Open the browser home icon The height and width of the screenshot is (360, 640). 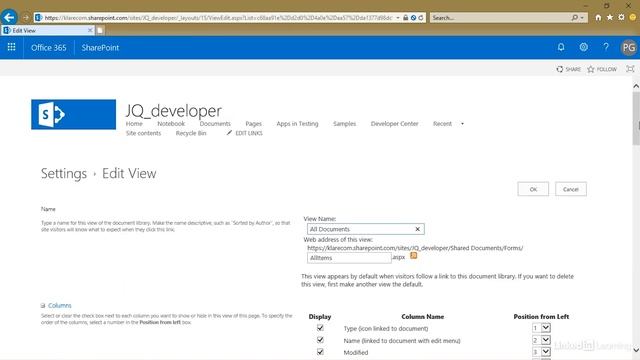[598, 18]
